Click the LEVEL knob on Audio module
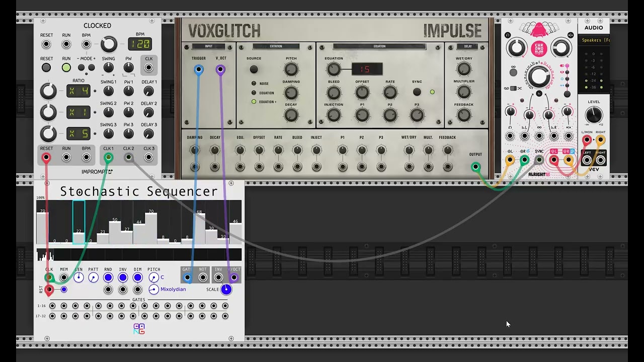Image resolution: width=644 pixels, height=362 pixels. point(594,115)
